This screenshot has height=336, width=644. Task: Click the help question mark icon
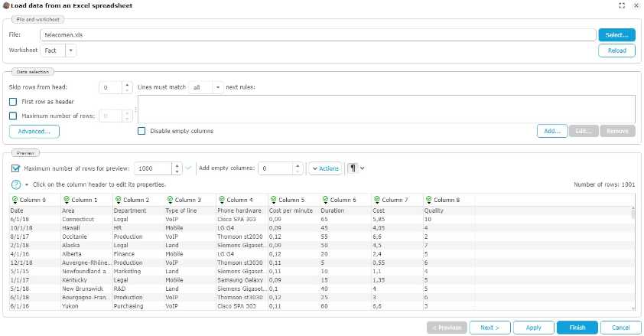click(x=15, y=184)
